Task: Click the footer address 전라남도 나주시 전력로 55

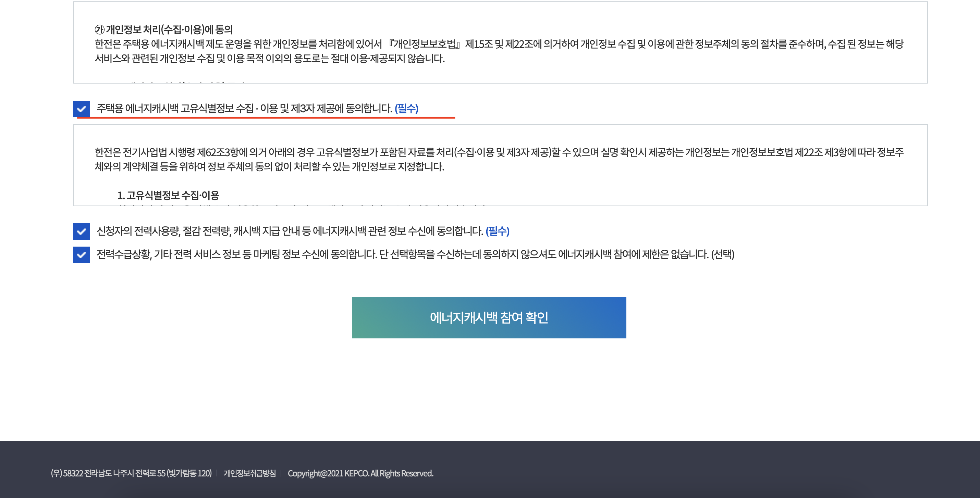Action: pos(131,473)
